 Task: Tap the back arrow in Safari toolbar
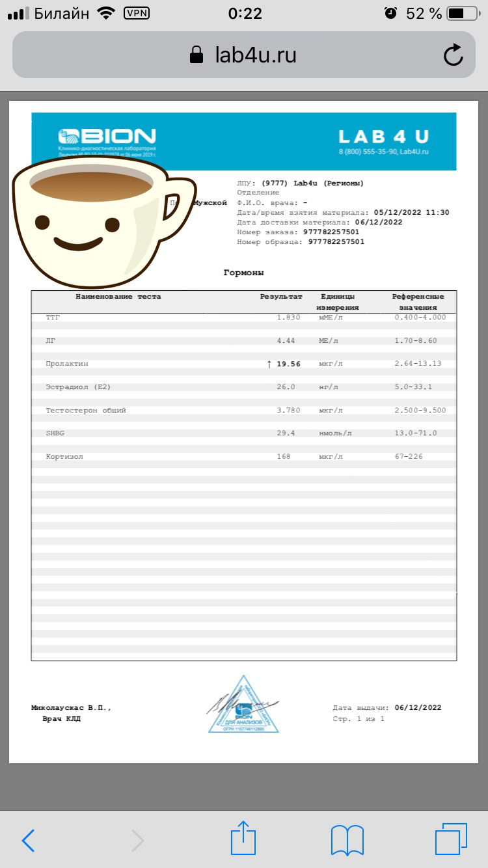(28, 841)
